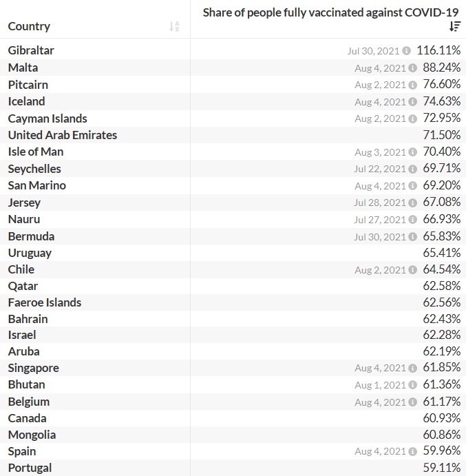The image size is (466, 476).
Task: Open info icon for Singapore's date
Action: [x=413, y=369]
